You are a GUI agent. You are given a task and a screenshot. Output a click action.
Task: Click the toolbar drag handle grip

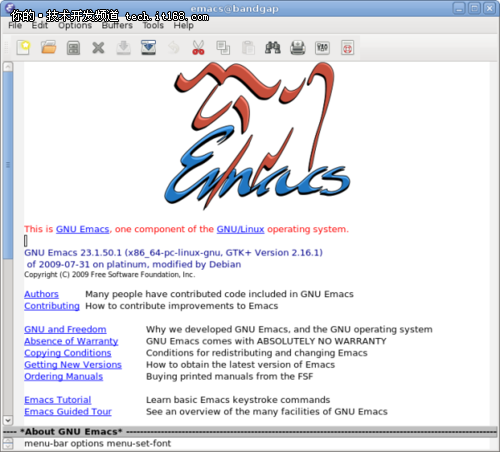click(6, 48)
